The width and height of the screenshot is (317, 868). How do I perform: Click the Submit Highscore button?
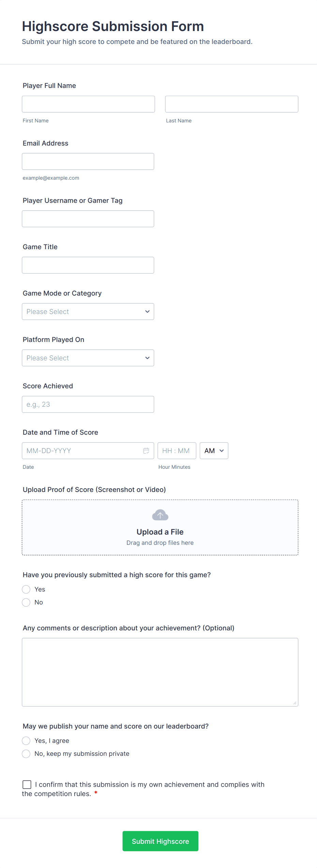coord(160,841)
